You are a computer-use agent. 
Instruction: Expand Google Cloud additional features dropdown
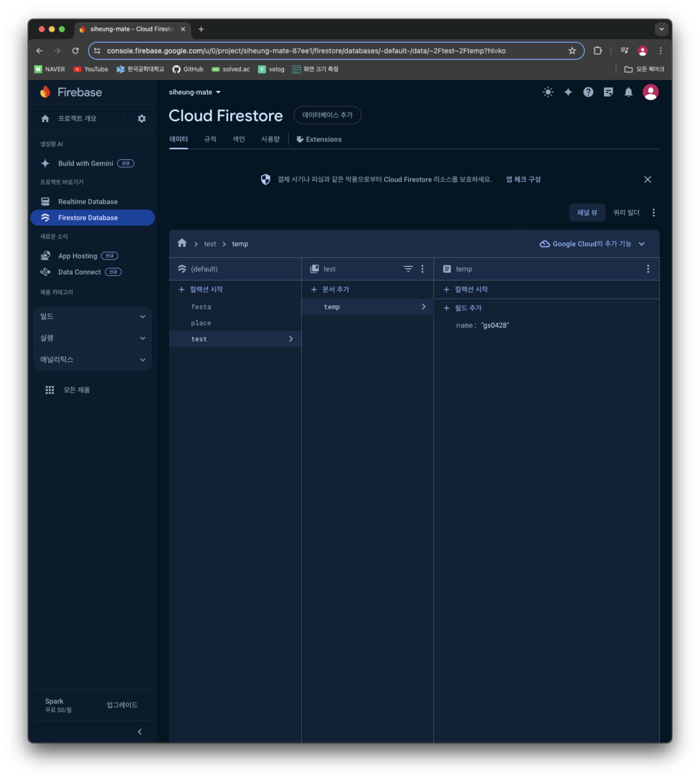[x=592, y=244]
